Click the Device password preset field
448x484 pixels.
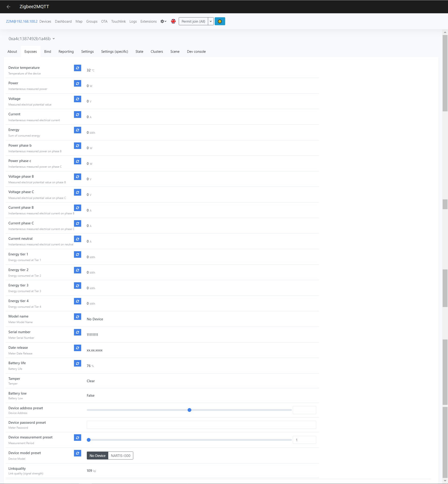pos(201,425)
